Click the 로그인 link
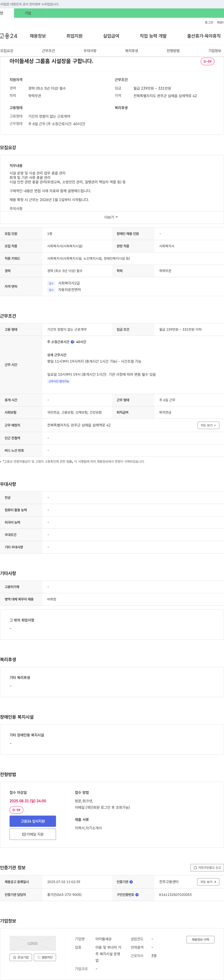The image size is (224, 980). click(209, 22)
